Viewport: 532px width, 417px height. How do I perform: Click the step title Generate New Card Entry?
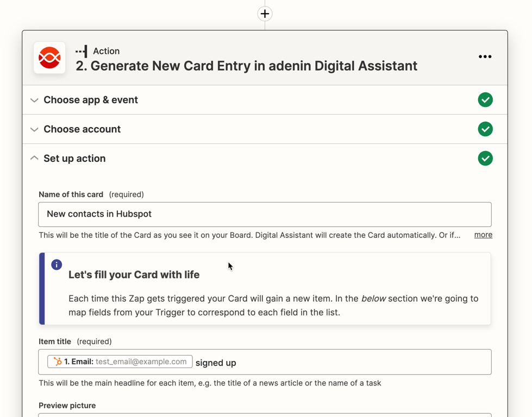246,66
